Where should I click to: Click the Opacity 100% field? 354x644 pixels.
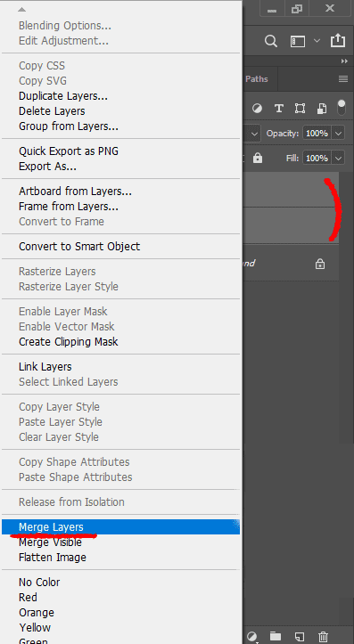pyautogui.click(x=317, y=133)
